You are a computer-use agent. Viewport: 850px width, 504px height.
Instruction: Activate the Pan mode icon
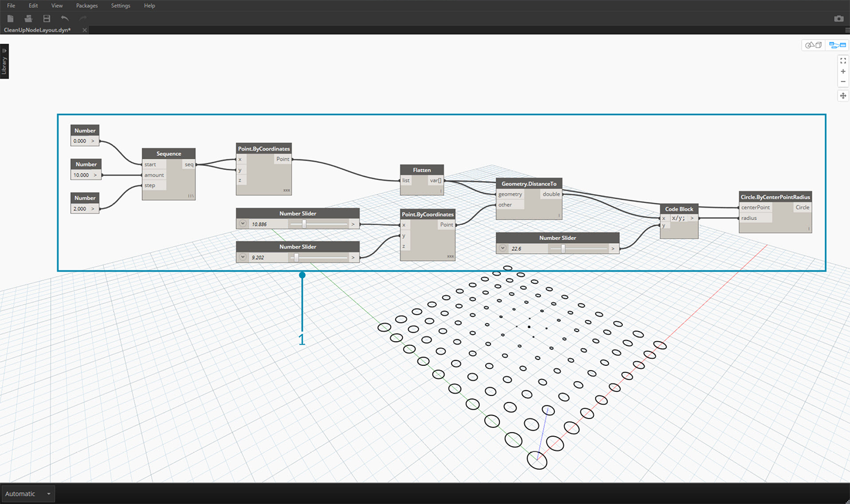843,96
